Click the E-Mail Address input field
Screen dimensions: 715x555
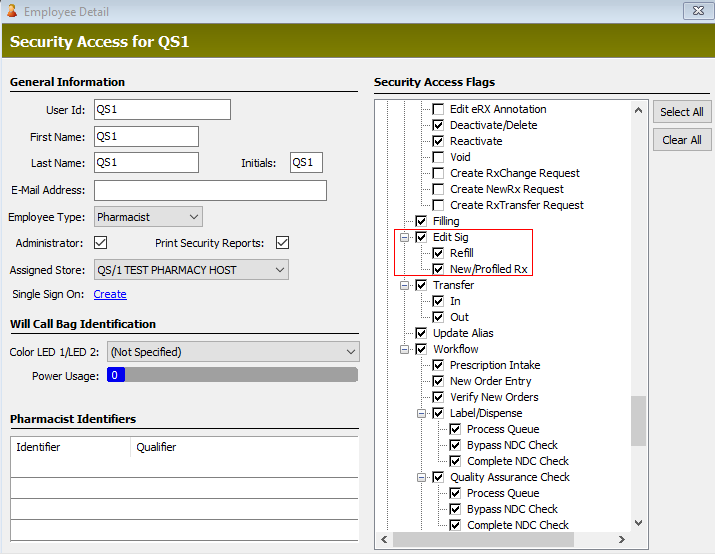point(210,190)
